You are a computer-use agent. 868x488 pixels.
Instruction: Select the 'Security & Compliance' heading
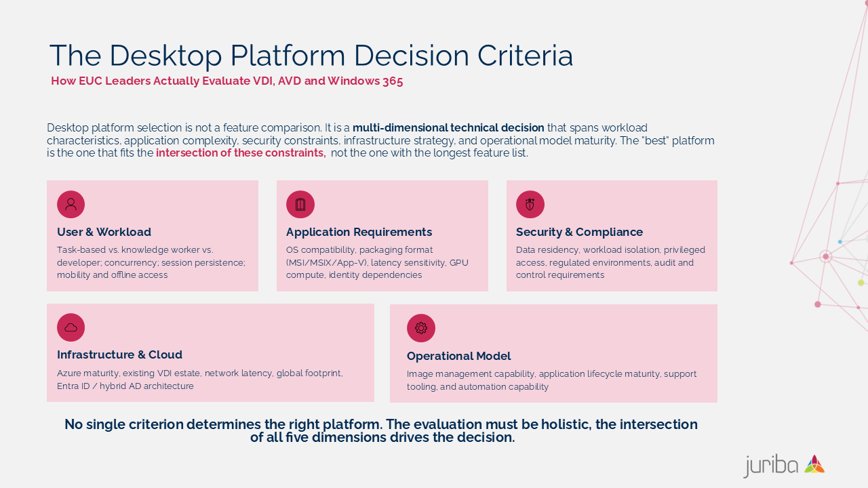coord(579,232)
